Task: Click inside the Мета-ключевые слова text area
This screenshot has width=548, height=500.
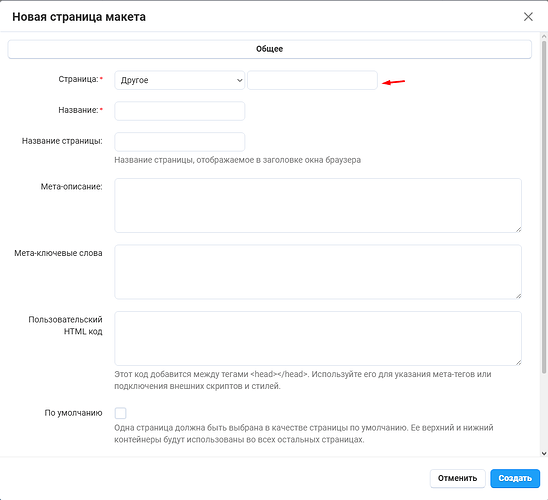Action: (318, 272)
